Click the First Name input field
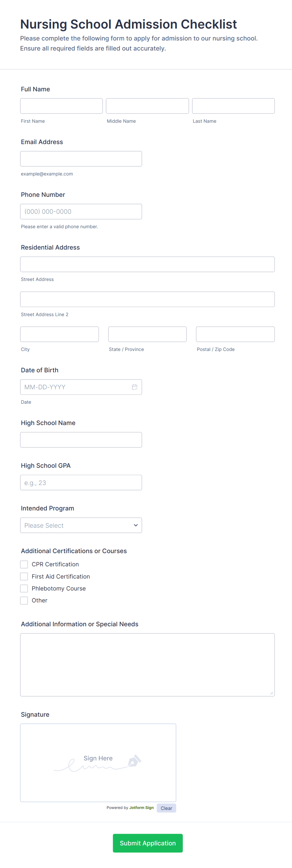This screenshot has width=292, height=868. 61,105
